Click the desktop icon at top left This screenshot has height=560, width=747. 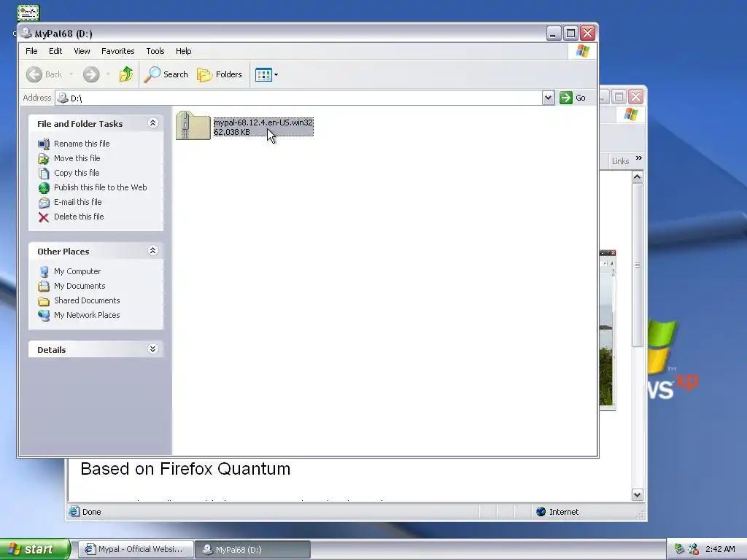(x=28, y=12)
